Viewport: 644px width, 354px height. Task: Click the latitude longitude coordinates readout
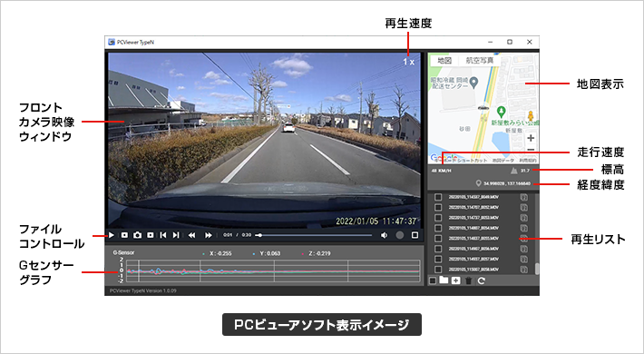(x=507, y=183)
